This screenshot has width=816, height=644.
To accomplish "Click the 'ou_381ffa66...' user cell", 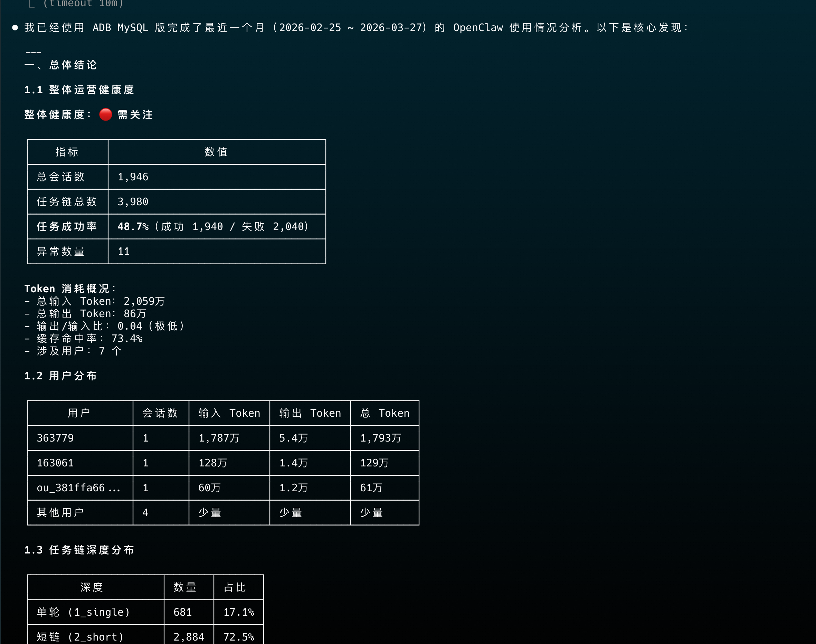I will [x=78, y=488].
